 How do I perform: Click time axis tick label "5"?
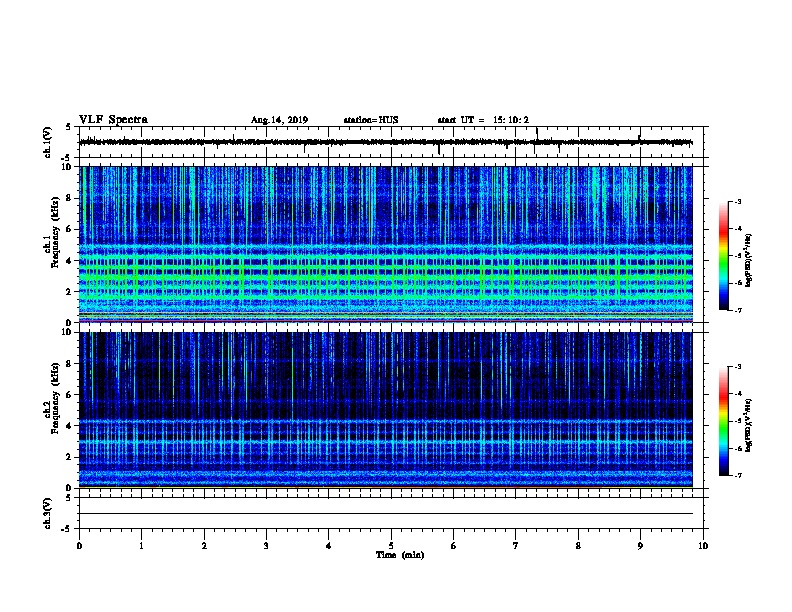391,546
